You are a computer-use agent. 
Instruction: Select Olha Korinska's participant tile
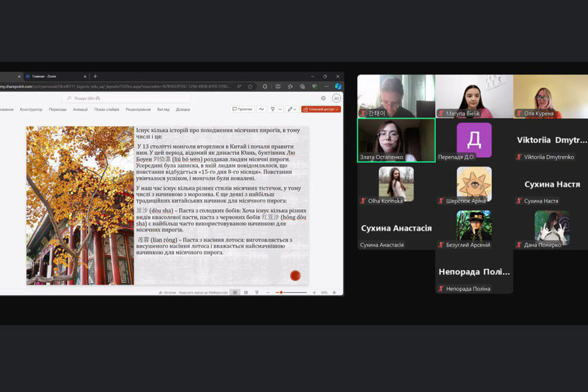point(397,184)
